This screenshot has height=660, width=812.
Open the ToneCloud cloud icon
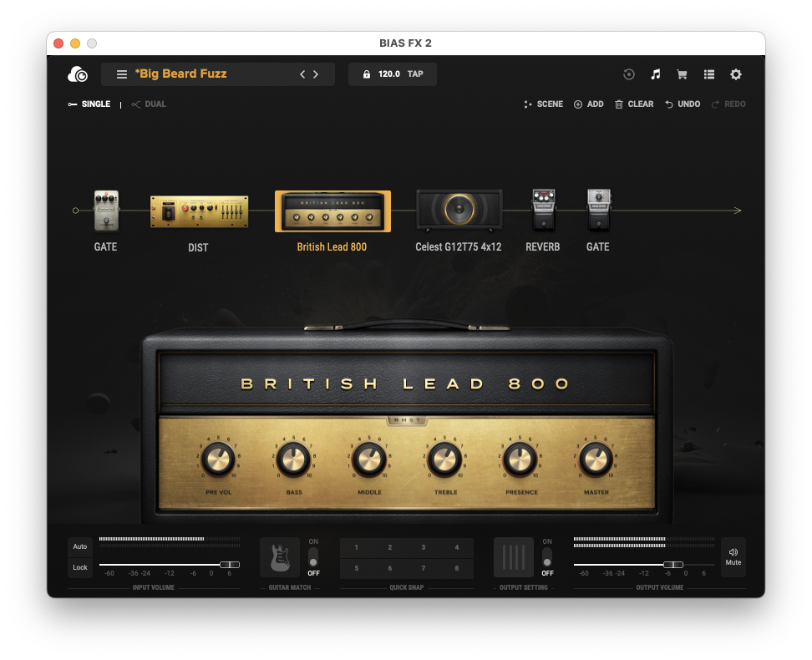tap(78, 74)
